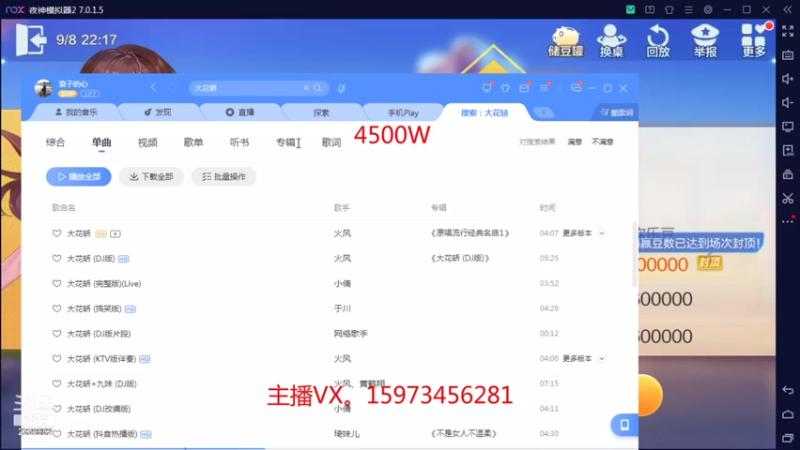Open 酷歌词 lyrics button
The height and width of the screenshot is (450, 800).
tap(616, 112)
